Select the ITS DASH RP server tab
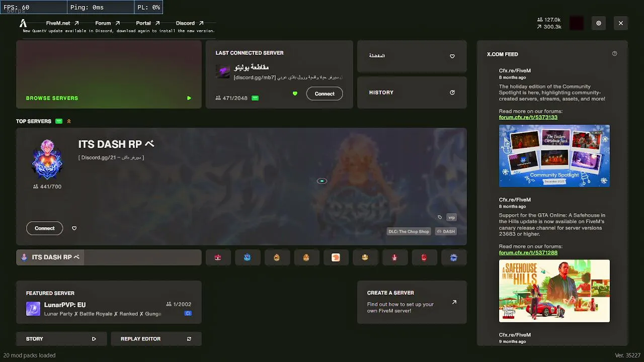The image size is (644, 362). [109, 257]
